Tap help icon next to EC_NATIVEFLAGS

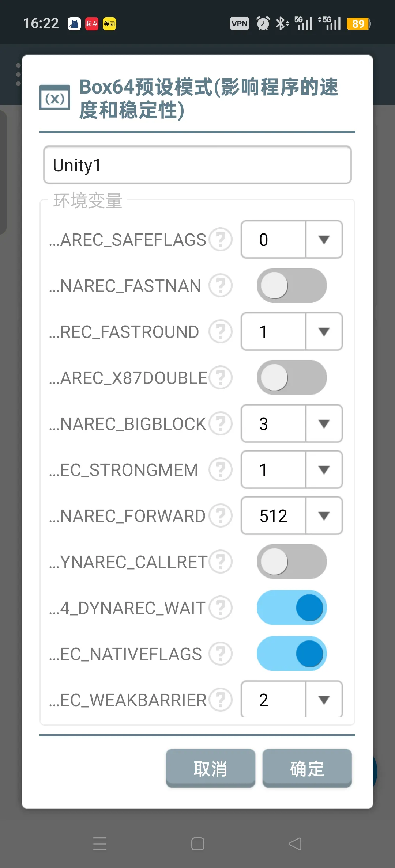[221, 654]
